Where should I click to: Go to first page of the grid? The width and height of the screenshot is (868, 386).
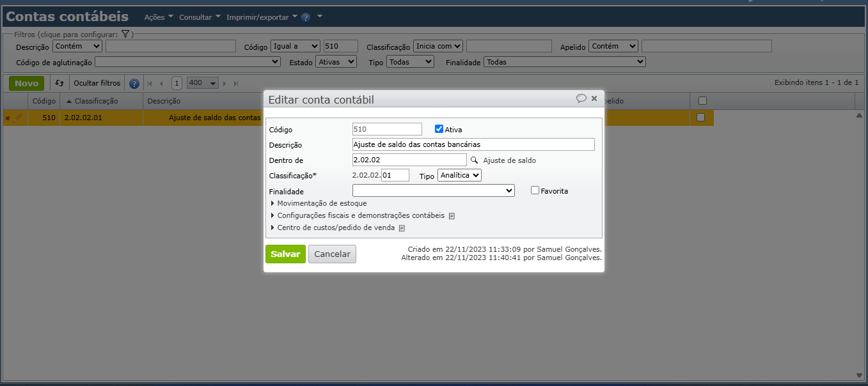point(150,83)
